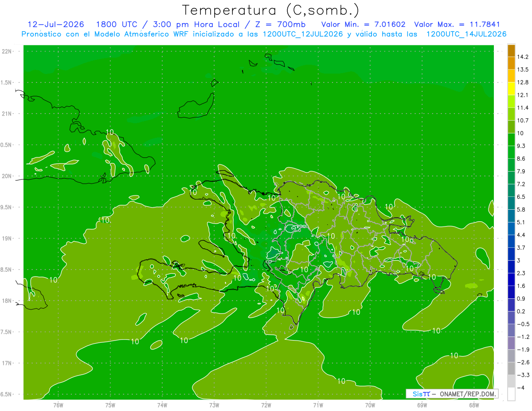The width and height of the screenshot is (532, 411).
Task: Click the legend value '6.5'
Action: (521, 197)
